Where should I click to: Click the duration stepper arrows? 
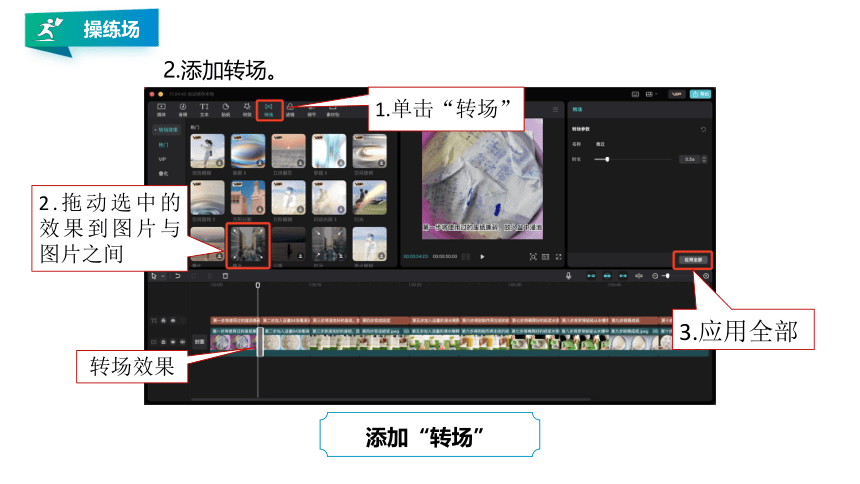point(704,159)
